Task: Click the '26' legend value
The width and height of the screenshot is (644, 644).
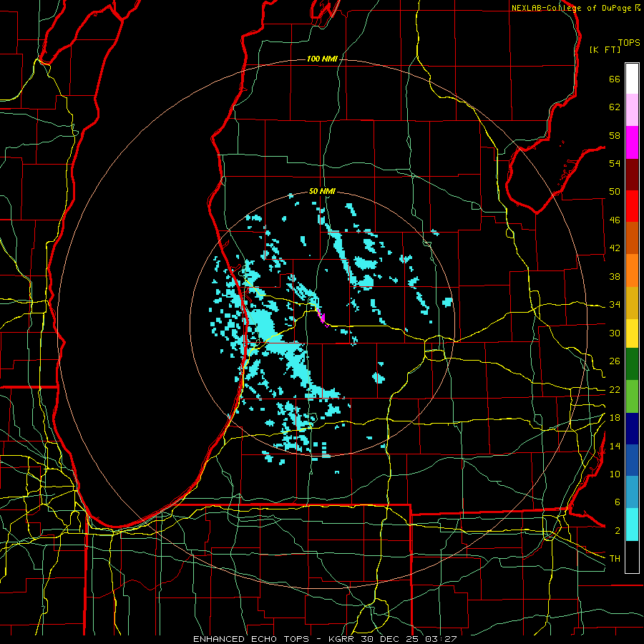Action: tap(615, 361)
